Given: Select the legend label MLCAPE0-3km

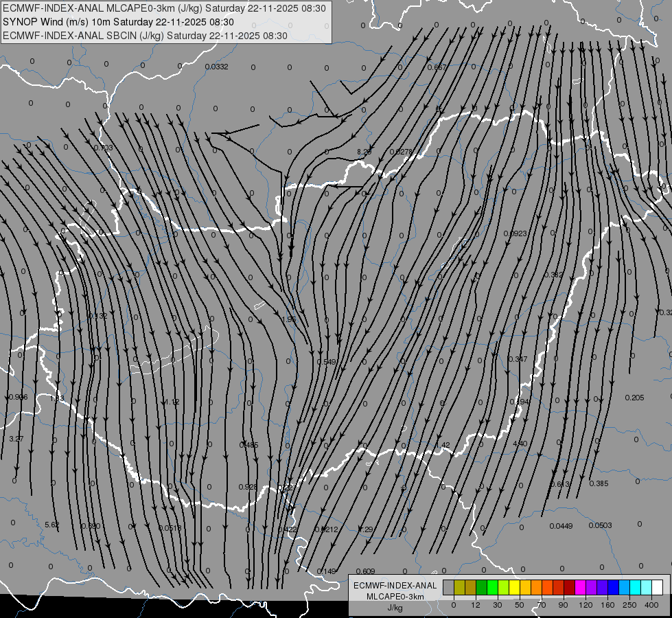Looking at the screenshot, I should pyautogui.click(x=395, y=597).
